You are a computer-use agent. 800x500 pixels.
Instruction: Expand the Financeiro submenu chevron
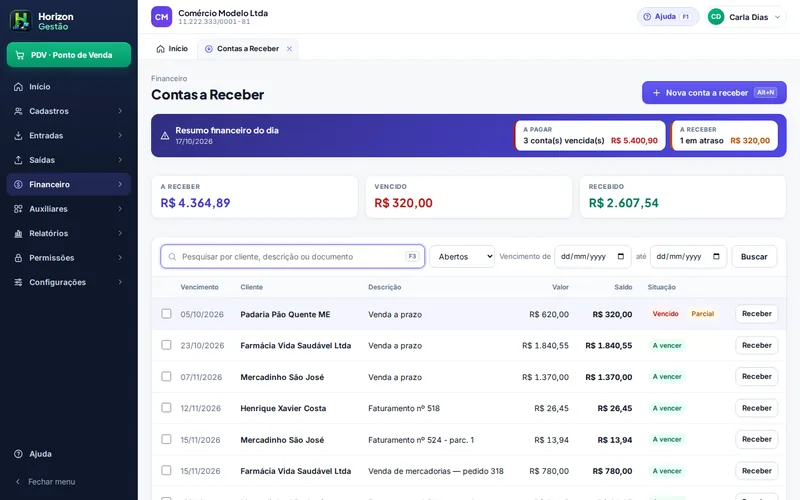click(x=120, y=185)
